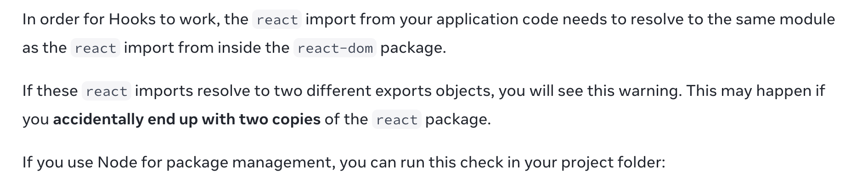The width and height of the screenshot is (868, 189).
Task: Click the react code snippet after "work, the"
Action: point(277,20)
